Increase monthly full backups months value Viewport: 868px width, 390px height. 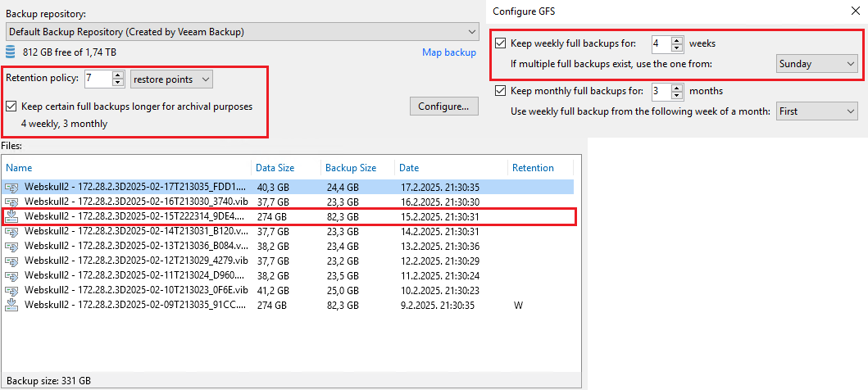676,86
